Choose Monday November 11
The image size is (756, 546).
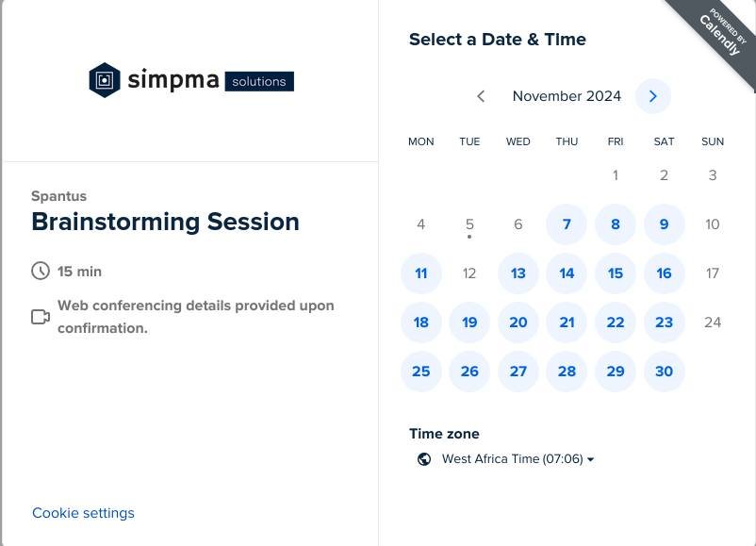421,273
